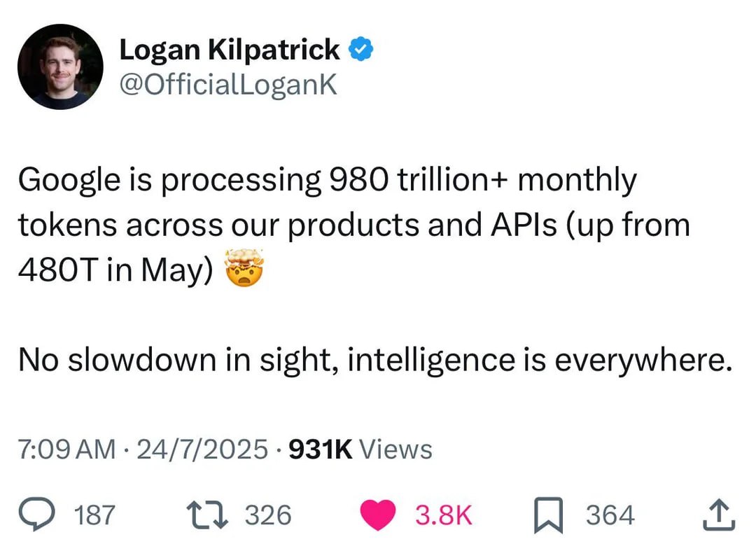Open the Logan Kilpatrick display name link
The width and height of the screenshot is (756, 551).
[x=230, y=50]
